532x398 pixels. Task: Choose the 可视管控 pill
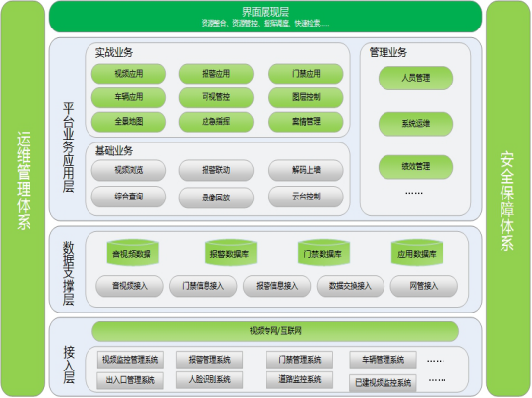click(x=216, y=97)
